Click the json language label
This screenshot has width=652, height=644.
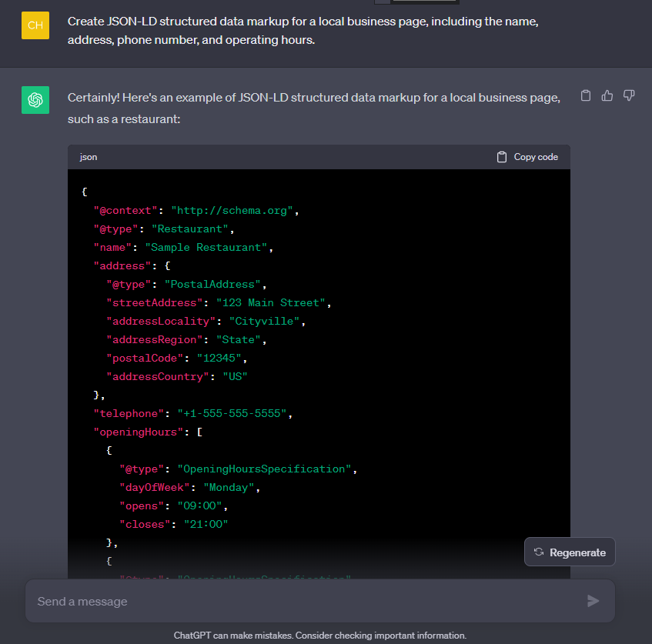click(89, 157)
